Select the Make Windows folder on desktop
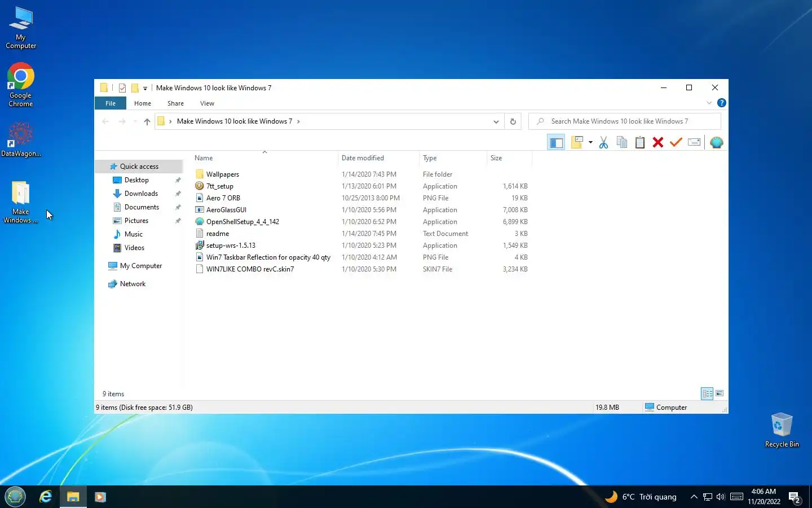 (x=21, y=202)
